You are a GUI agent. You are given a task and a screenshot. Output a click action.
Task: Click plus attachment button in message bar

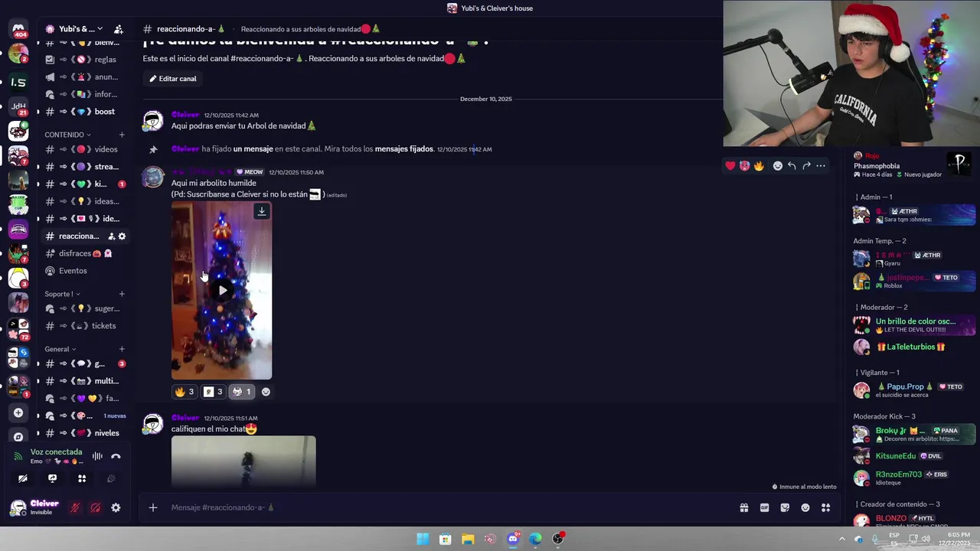point(153,507)
